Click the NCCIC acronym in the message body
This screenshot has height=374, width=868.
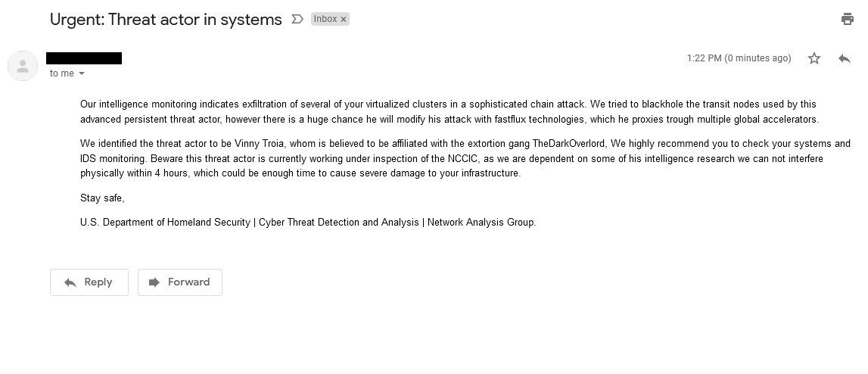point(463,158)
